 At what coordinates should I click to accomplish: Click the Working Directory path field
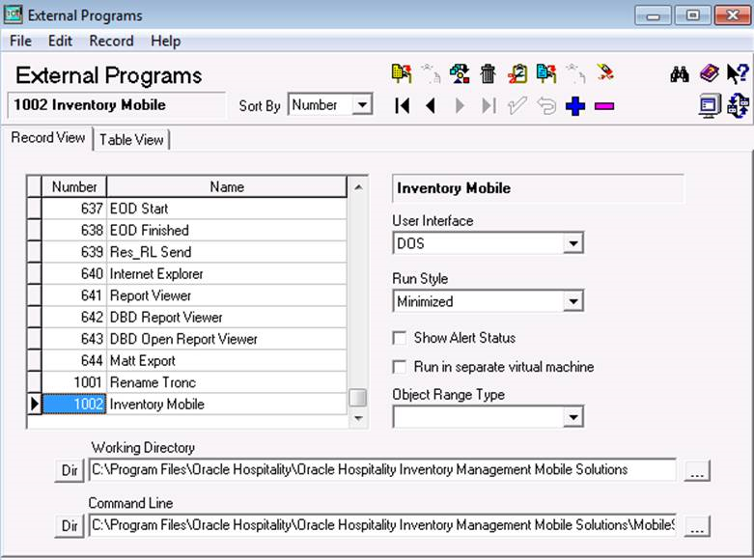point(382,469)
